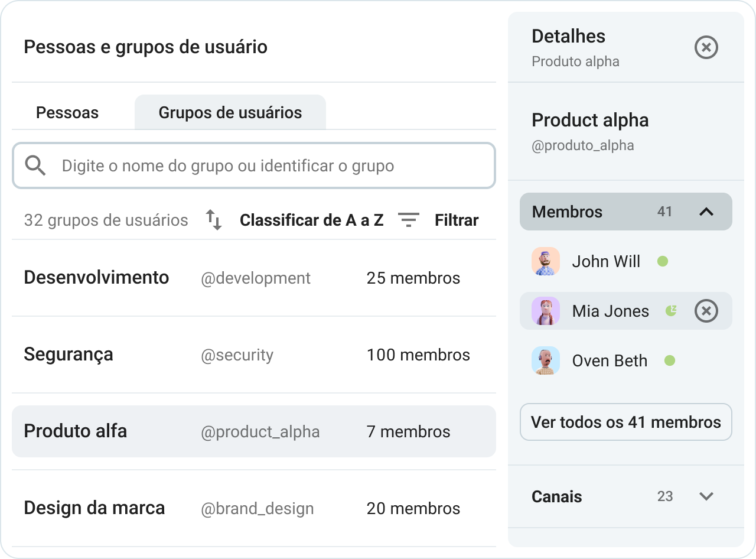The width and height of the screenshot is (756, 559).
Task: Select the Segurança group row
Action: 254,355
